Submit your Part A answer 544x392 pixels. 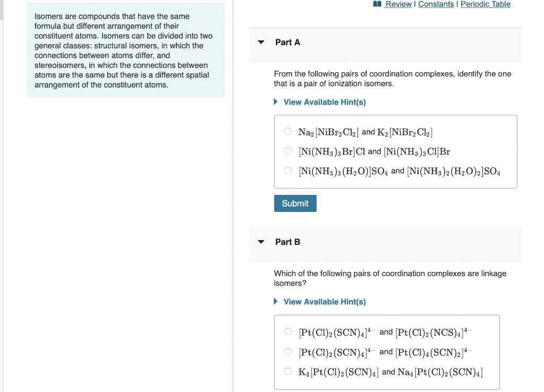coord(295,203)
